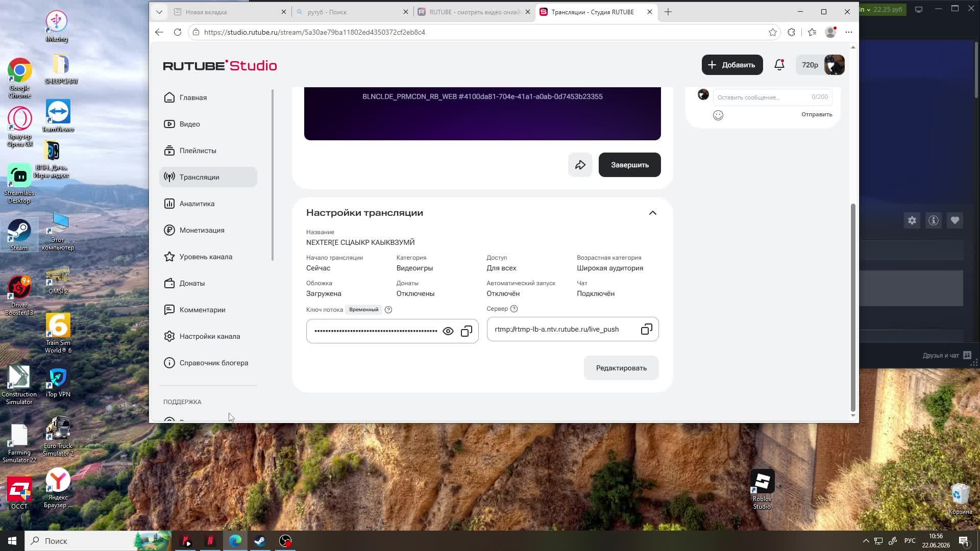Open Steam settings gear icon
The width and height of the screenshot is (980, 551).
pos(912,220)
